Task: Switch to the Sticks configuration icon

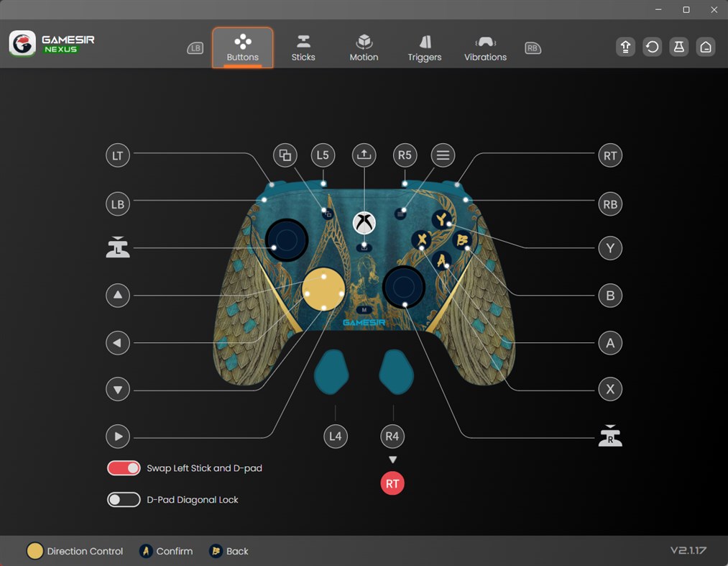Action: point(303,45)
